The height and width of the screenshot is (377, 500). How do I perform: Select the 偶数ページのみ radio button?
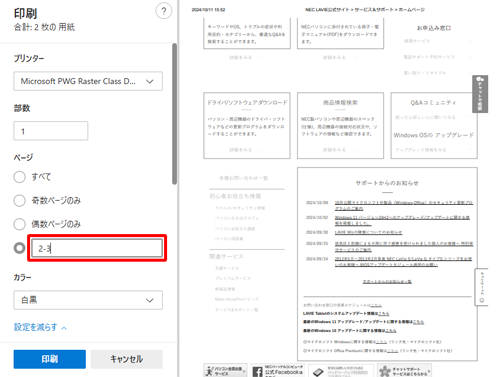pos(19,224)
